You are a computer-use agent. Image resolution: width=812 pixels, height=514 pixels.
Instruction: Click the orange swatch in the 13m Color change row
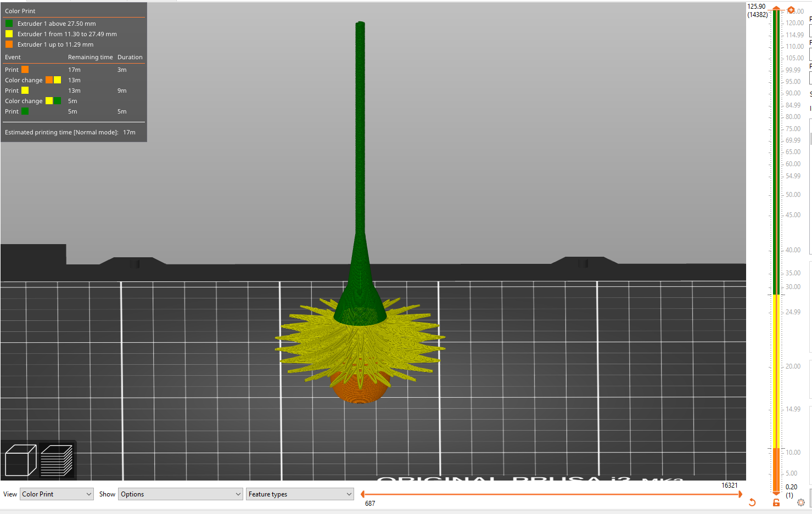point(49,80)
